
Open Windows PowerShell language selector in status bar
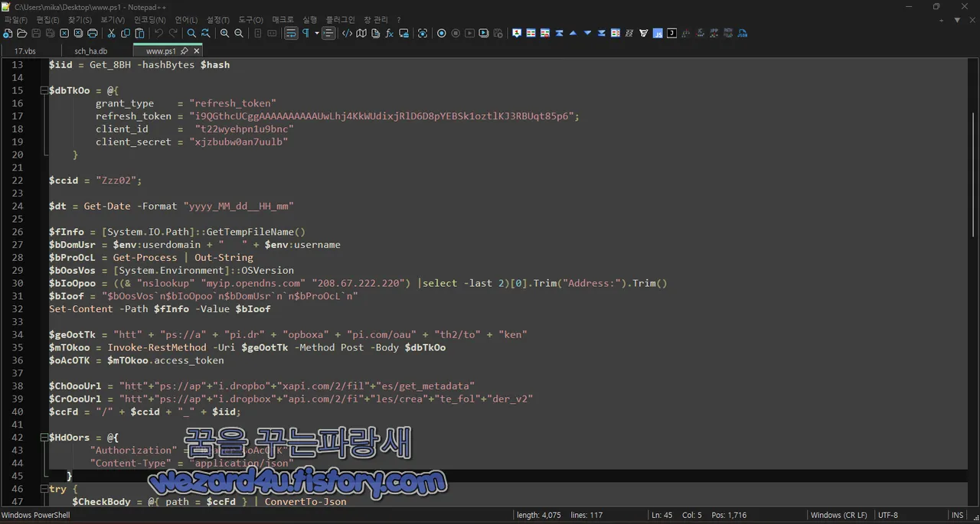35,516
